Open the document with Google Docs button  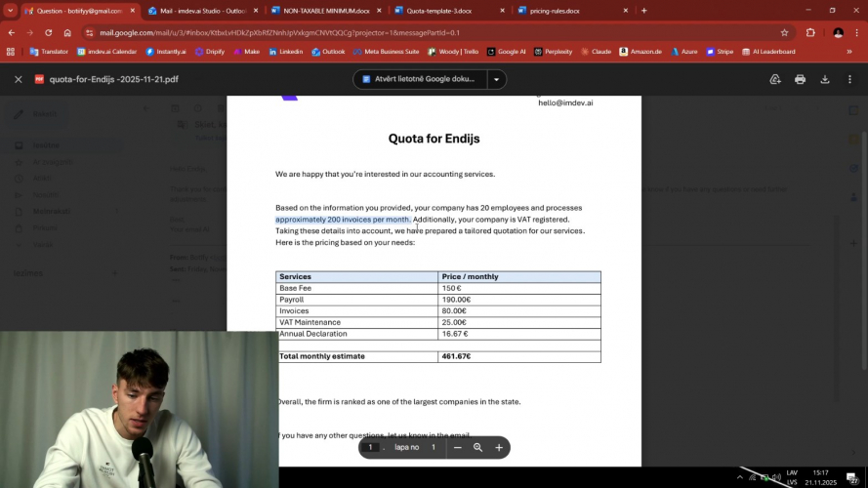click(x=420, y=79)
